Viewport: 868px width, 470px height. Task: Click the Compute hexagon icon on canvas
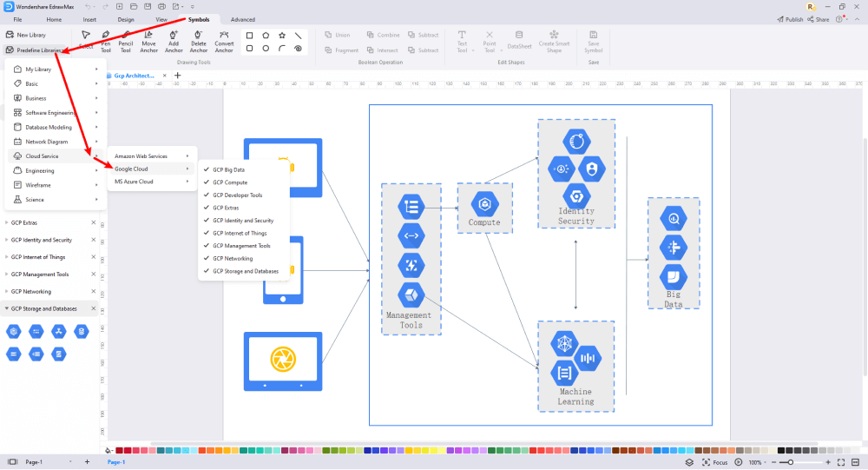click(484, 204)
